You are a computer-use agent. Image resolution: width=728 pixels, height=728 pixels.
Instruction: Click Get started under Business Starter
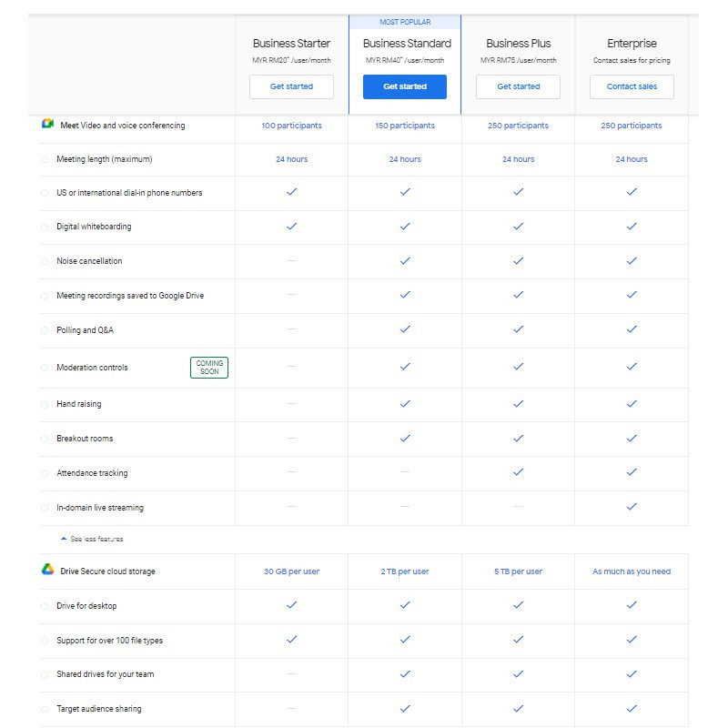pos(291,86)
